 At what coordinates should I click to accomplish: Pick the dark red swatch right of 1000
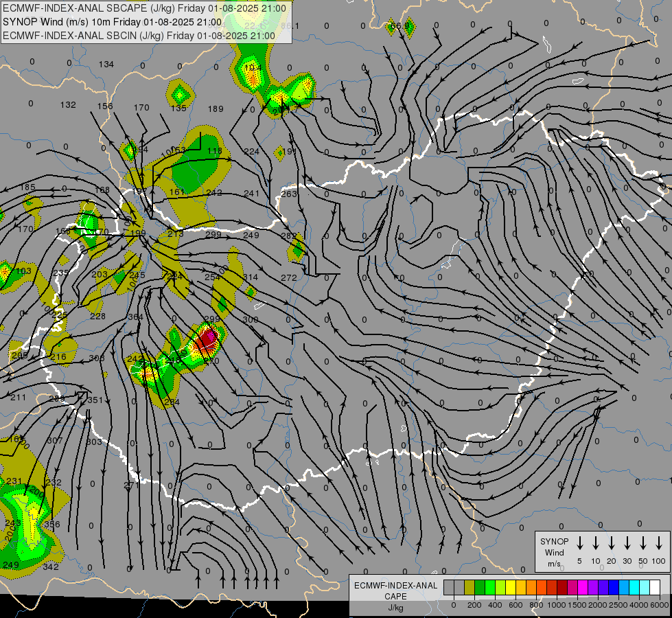(x=563, y=587)
